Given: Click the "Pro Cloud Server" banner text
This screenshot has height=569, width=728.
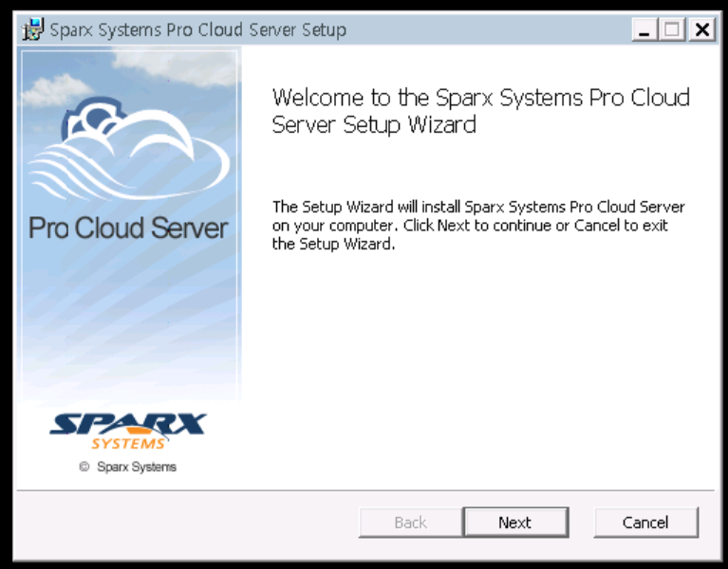Looking at the screenshot, I should pyautogui.click(x=128, y=228).
